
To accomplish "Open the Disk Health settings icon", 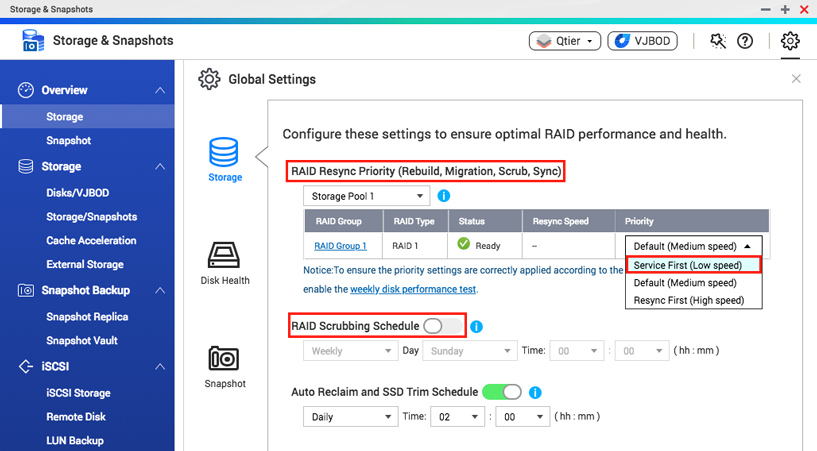I will pos(224,256).
